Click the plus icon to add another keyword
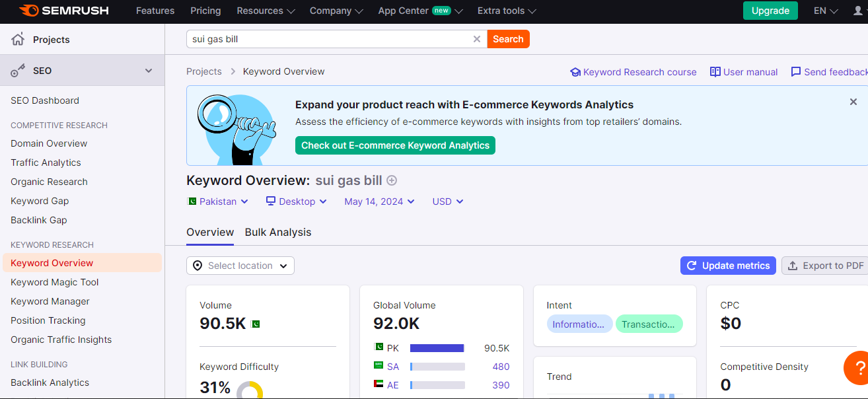This screenshot has height=399, width=868. 391,180
